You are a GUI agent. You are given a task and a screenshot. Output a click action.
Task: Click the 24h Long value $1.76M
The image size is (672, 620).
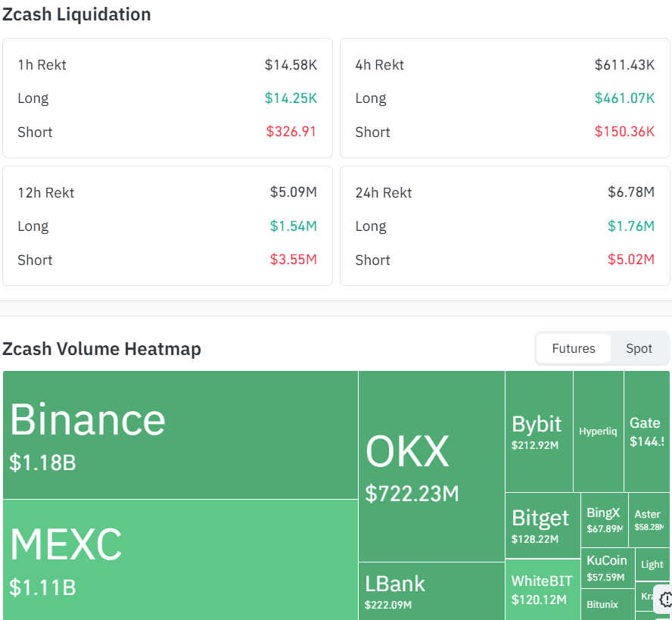click(631, 226)
